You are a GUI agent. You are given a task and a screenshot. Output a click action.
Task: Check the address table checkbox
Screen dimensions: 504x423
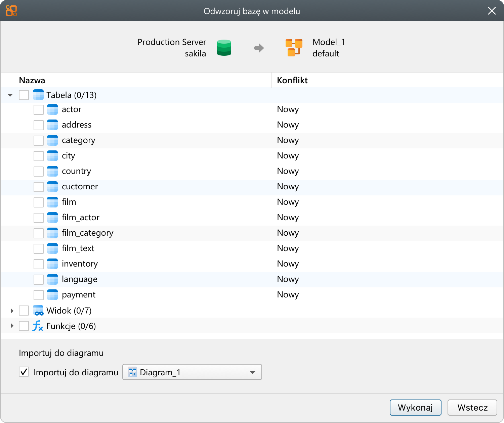click(39, 125)
